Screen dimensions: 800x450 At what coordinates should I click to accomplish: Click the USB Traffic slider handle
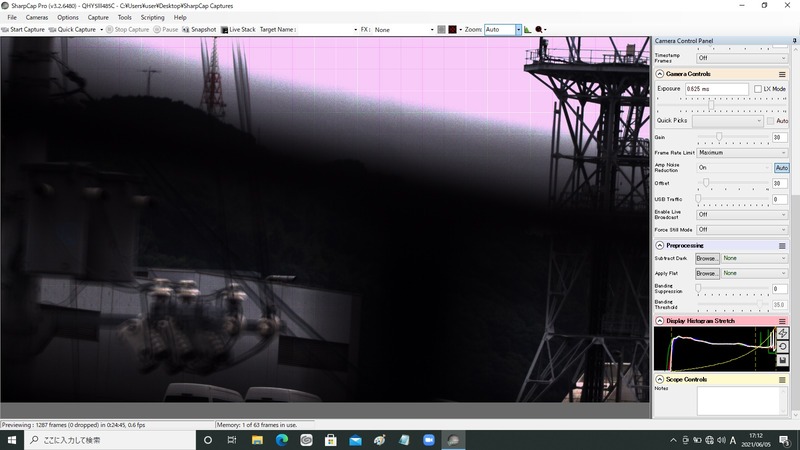pos(698,198)
